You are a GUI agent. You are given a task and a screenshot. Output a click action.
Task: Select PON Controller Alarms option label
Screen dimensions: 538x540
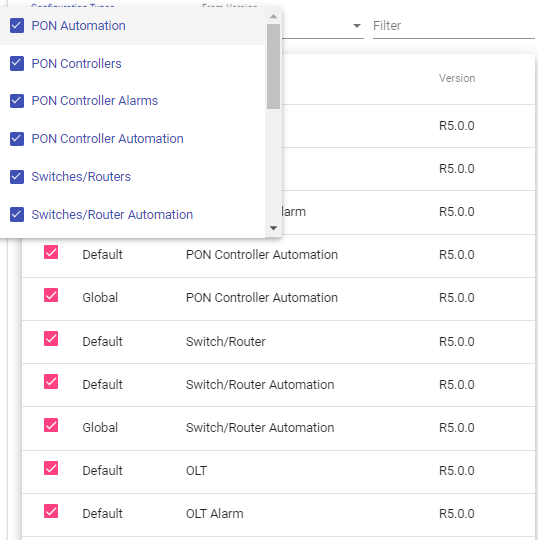click(95, 101)
